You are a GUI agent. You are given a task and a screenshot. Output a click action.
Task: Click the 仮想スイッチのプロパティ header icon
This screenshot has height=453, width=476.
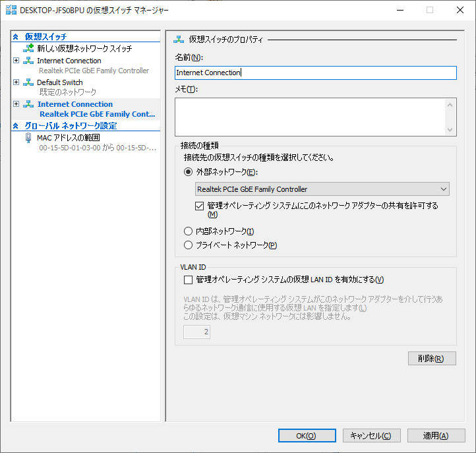tap(179, 39)
